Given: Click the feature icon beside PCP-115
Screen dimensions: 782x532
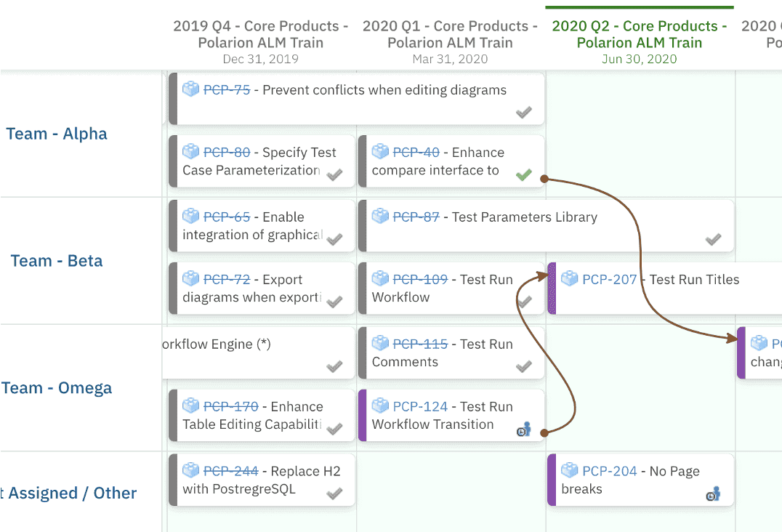Looking at the screenshot, I should [x=380, y=343].
